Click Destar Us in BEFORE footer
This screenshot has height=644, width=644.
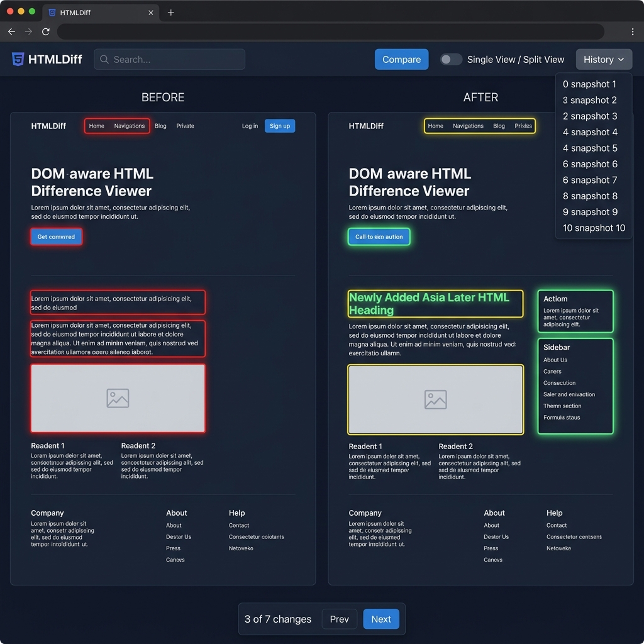point(178,537)
